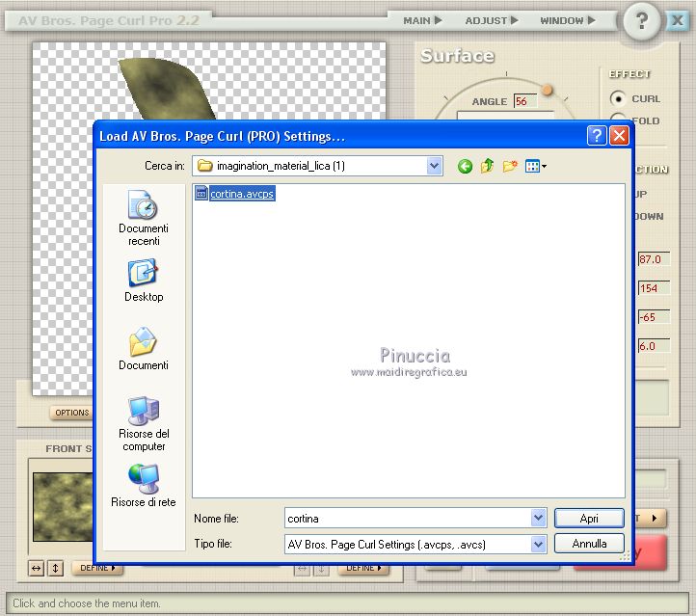Open the back side DEFINE menu
This screenshot has height=616, width=696.
[x=362, y=568]
